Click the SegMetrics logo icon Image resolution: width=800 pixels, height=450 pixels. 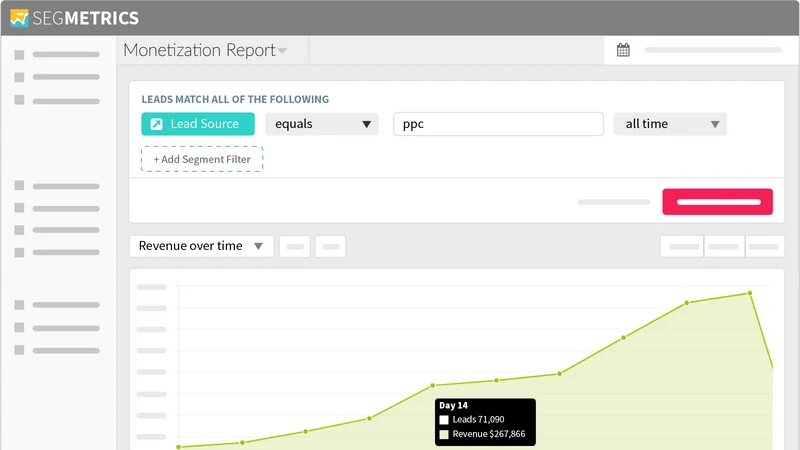click(19, 18)
